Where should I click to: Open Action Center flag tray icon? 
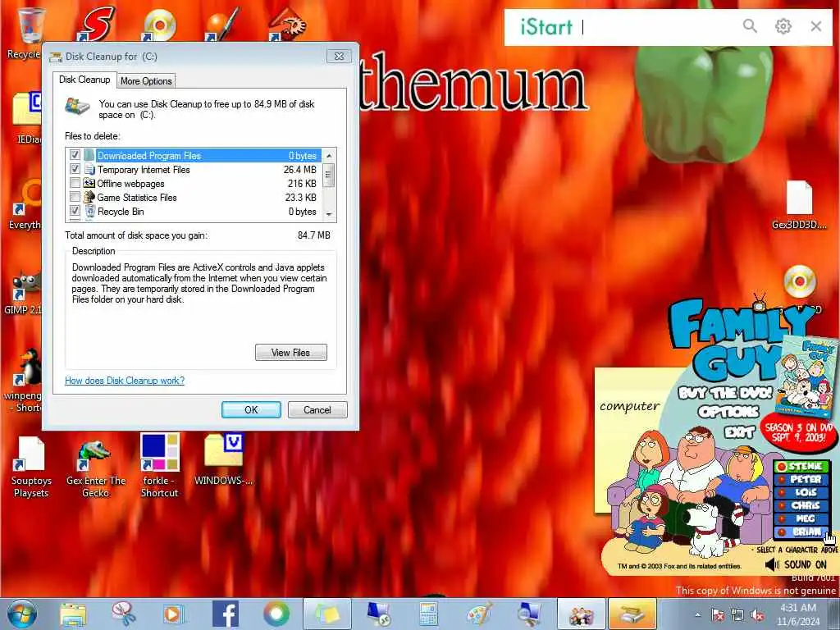718,614
